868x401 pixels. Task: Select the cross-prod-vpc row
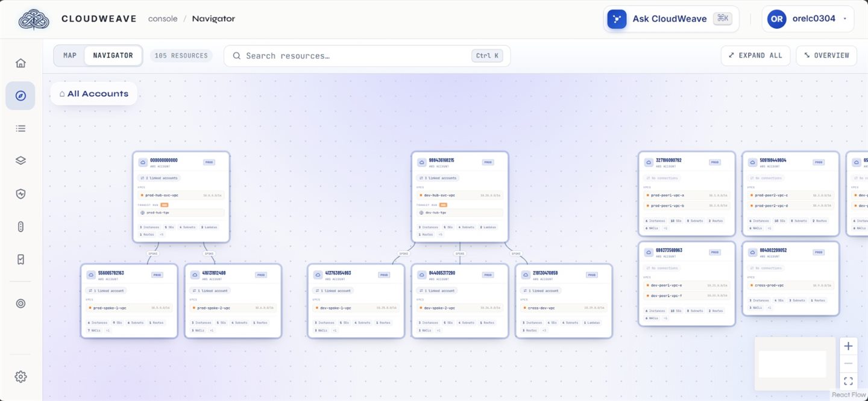tap(790, 285)
